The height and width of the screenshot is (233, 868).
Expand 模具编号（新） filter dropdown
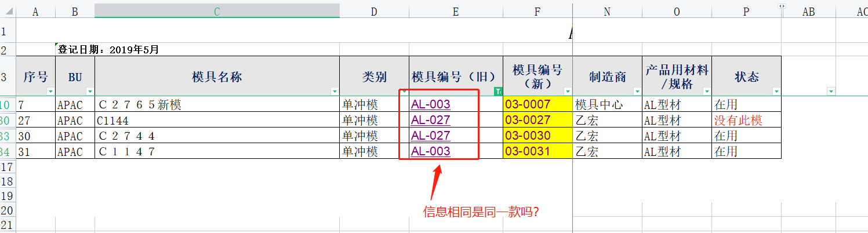click(x=568, y=92)
